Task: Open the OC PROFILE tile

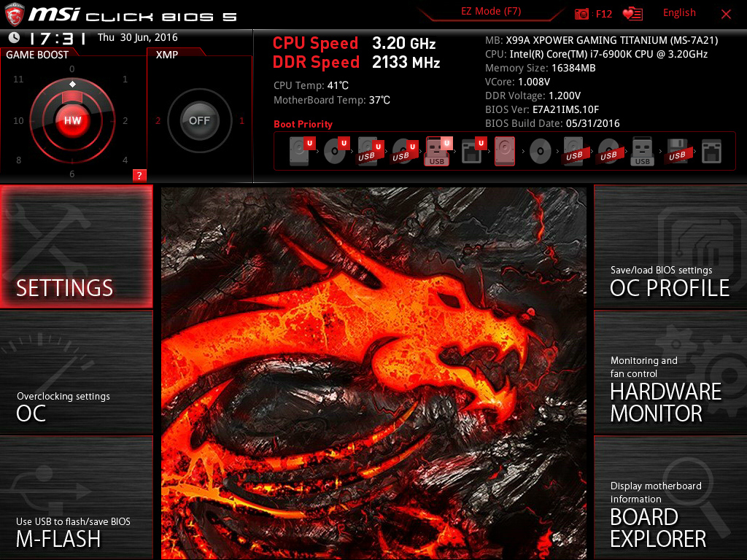Action: 670,246
